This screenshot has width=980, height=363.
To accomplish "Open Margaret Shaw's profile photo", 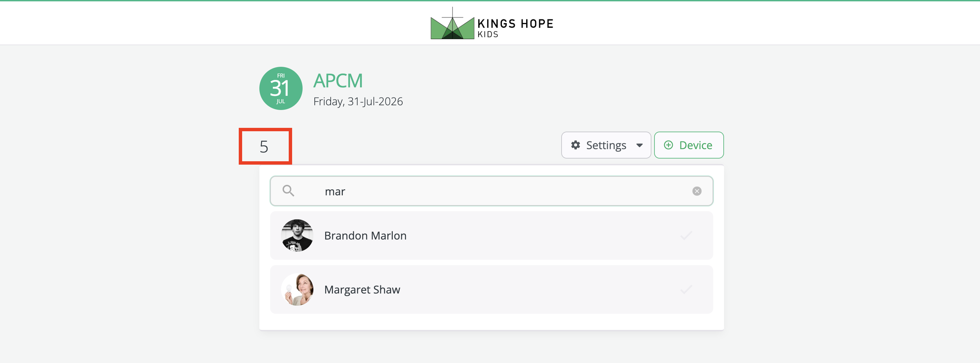I will point(297,290).
